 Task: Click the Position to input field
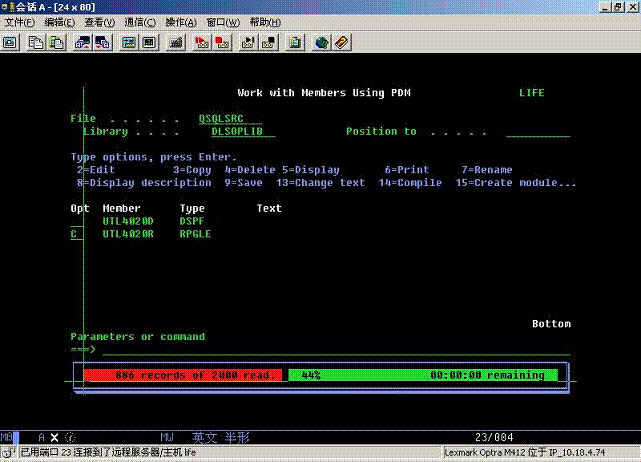[538, 132]
